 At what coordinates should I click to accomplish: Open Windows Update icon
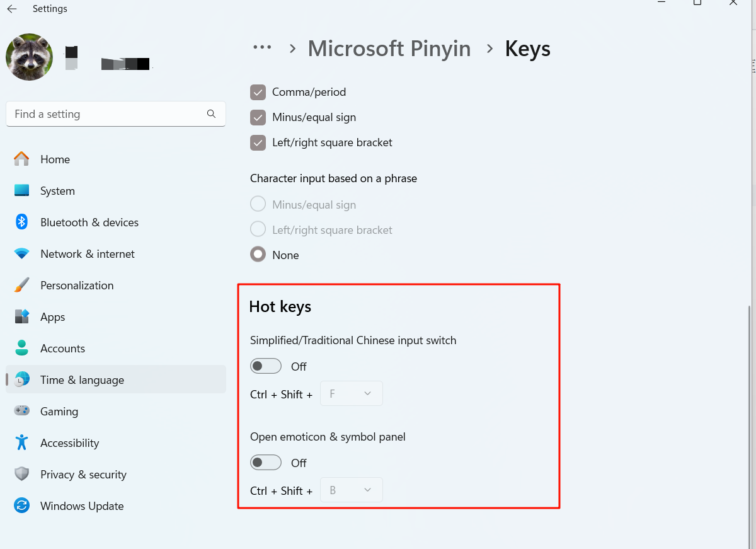pyautogui.click(x=22, y=506)
